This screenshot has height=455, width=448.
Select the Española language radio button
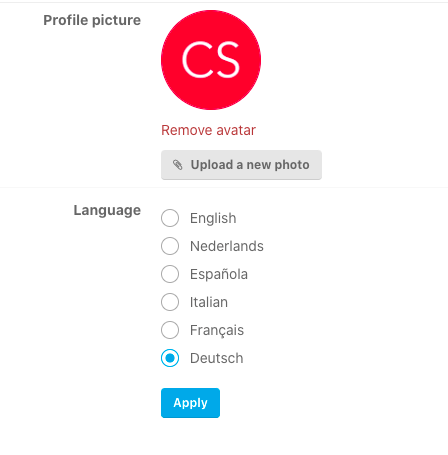coord(170,274)
